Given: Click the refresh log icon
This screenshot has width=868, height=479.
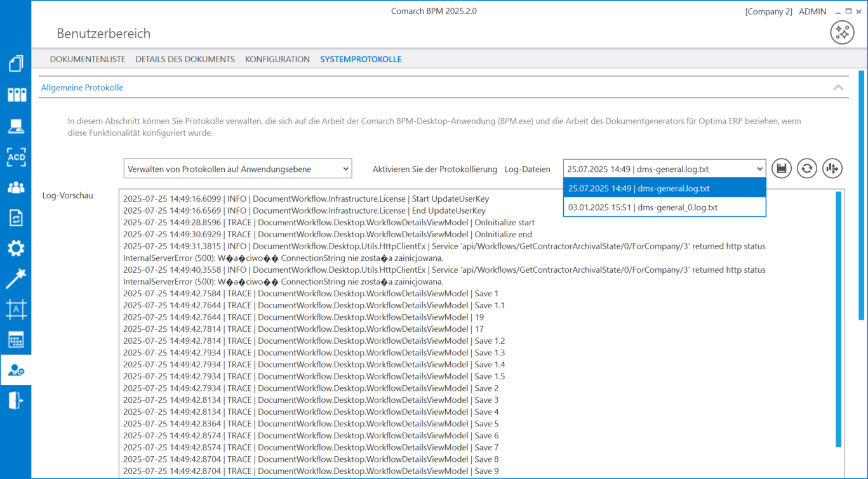Looking at the screenshot, I should pyautogui.click(x=807, y=169).
